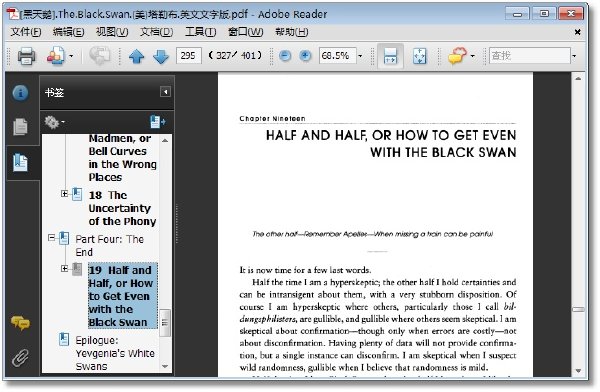Open the 编辑(E) menu

point(68,32)
